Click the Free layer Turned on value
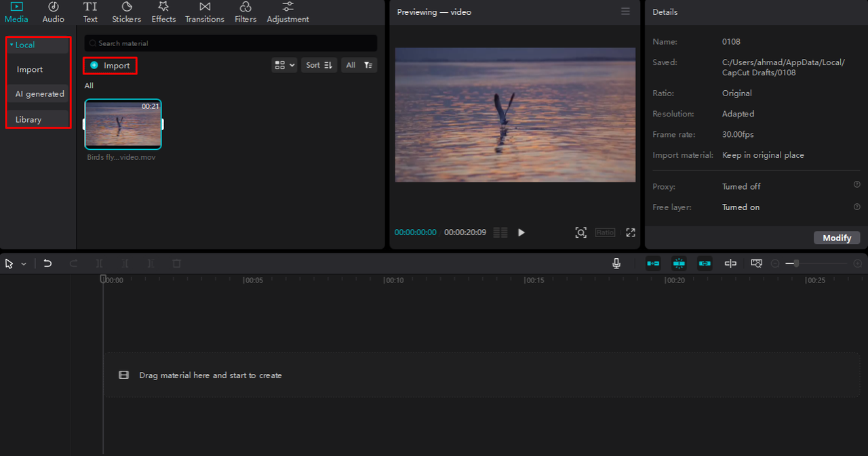Screen dimensions: 868x456 pyautogui.click(x=741, y=207)
